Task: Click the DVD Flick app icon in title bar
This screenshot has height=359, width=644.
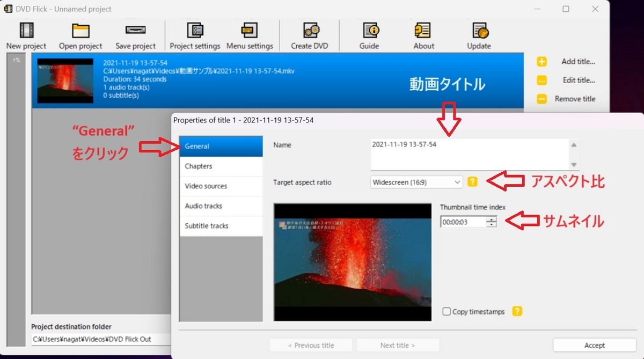Action: coord(8,9)
